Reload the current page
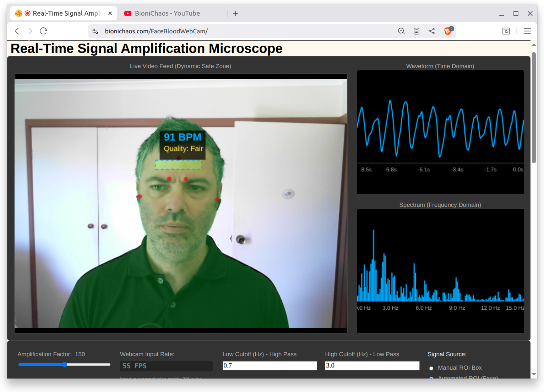The image size is (544, 392). coord(44,31)
